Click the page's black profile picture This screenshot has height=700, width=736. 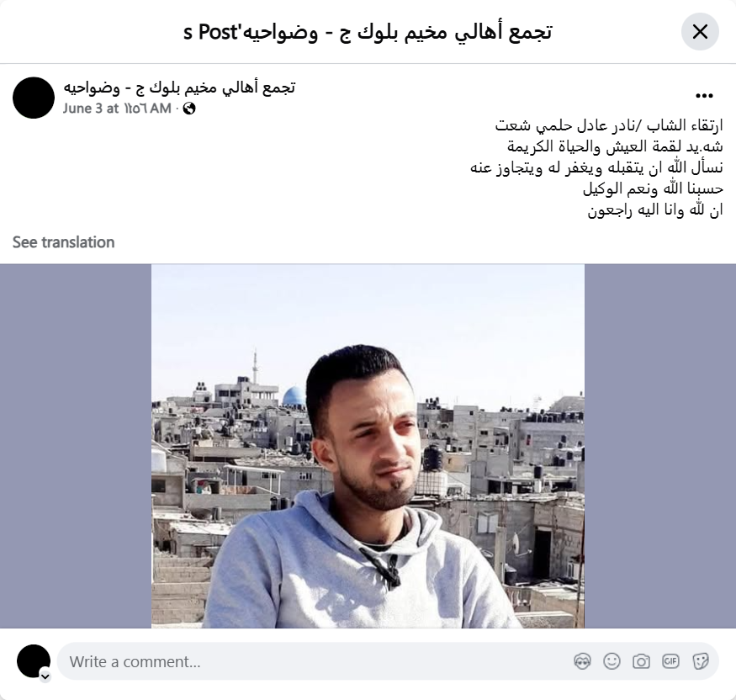click(34, 98)
